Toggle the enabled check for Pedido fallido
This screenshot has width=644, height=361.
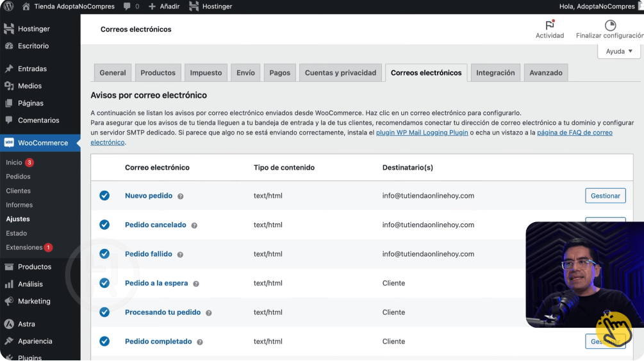104,254
